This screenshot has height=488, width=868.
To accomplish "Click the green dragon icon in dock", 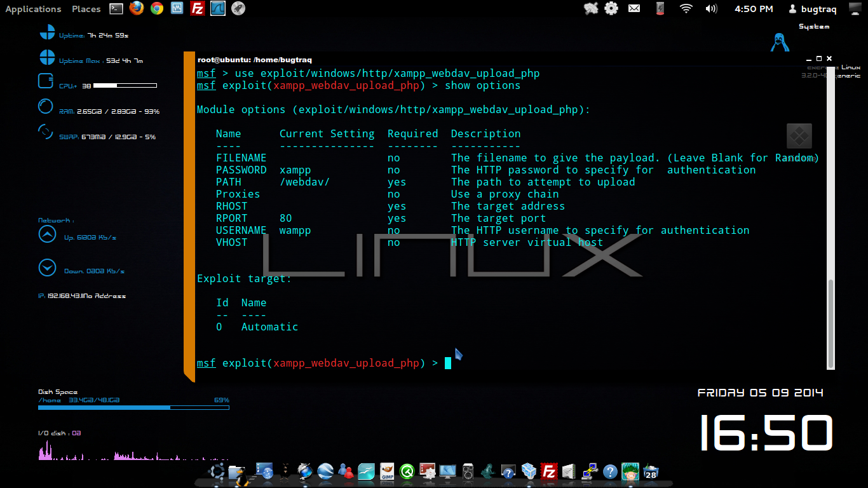I will (488, 471).
